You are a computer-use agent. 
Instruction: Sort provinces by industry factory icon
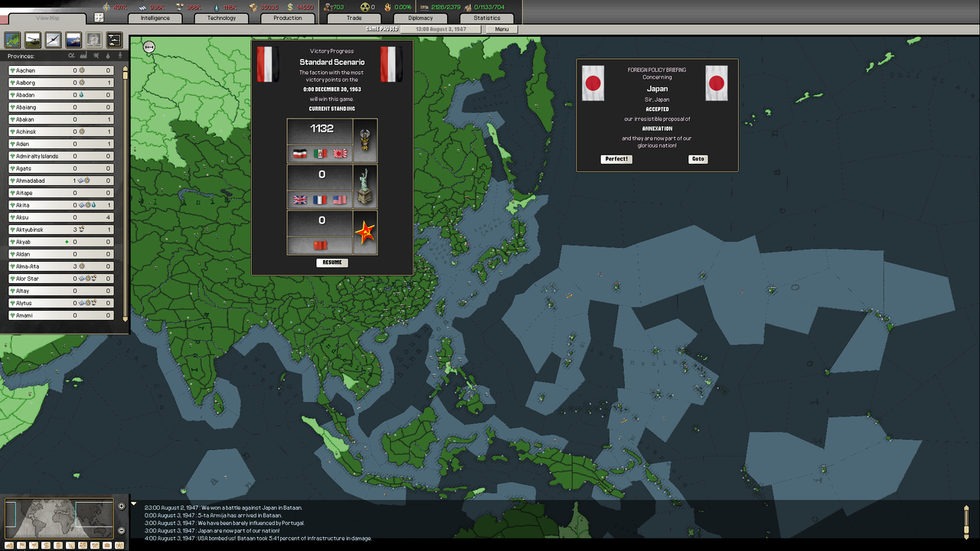[83, 55]
